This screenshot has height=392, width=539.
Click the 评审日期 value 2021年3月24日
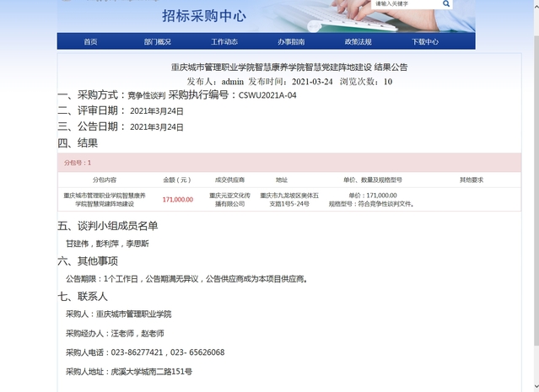(x=157, y=111)
